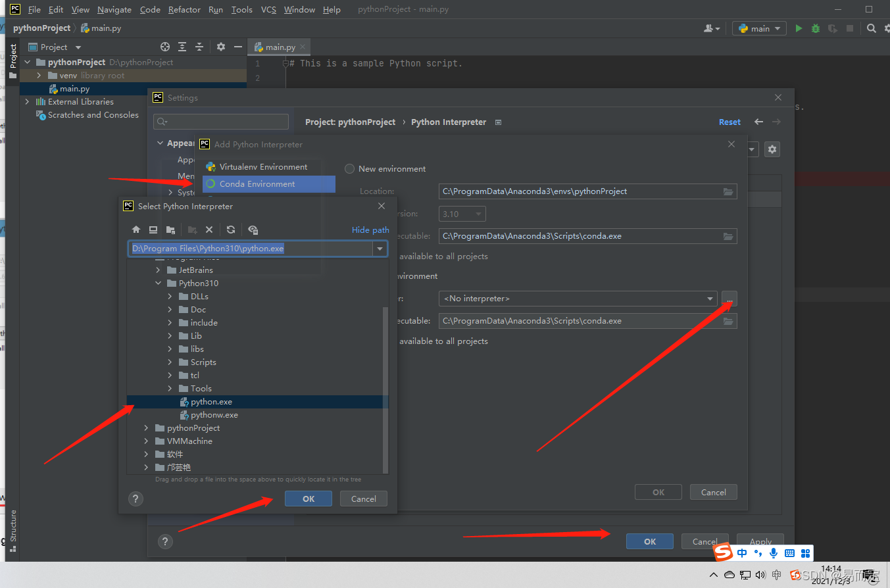
Task: Select the Run button to execute main
Action: point(798,28)
